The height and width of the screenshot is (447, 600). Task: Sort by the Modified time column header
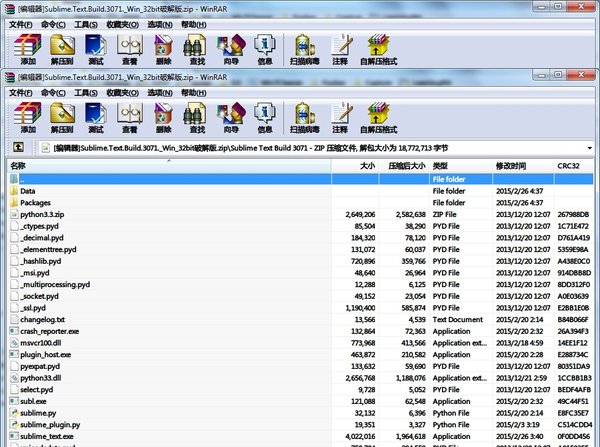[523, 166]
